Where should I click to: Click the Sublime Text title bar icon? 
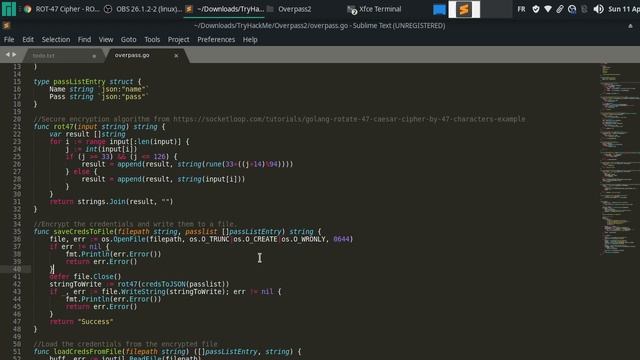click(x=6, y=25)
